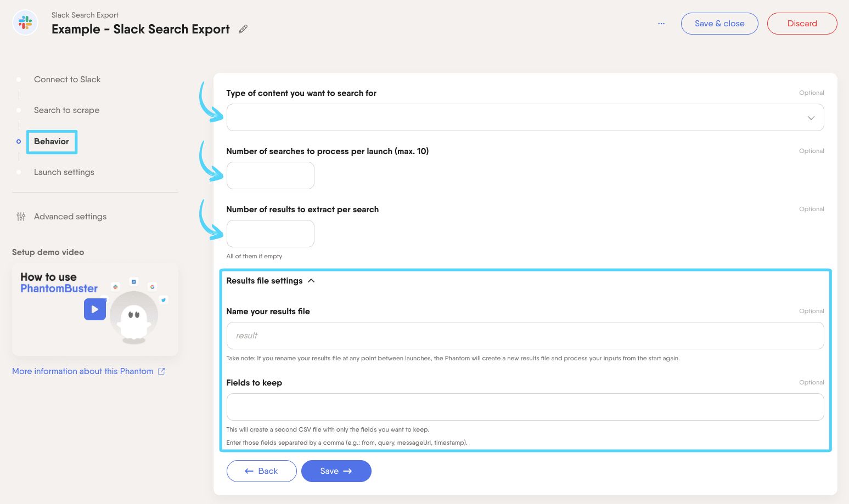This screenshot has height=504, width=849.
Task: Focus the searches per launch field
Action: 271,175
